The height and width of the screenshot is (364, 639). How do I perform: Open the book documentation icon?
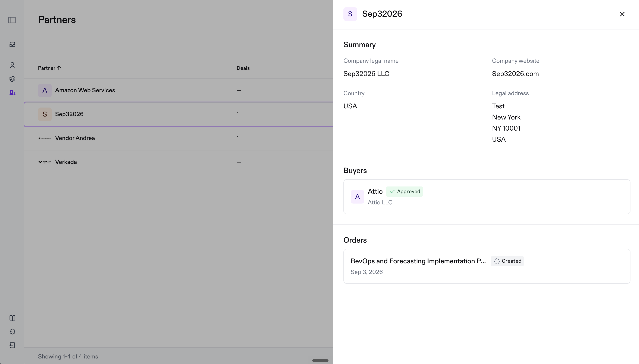(12, 318)
